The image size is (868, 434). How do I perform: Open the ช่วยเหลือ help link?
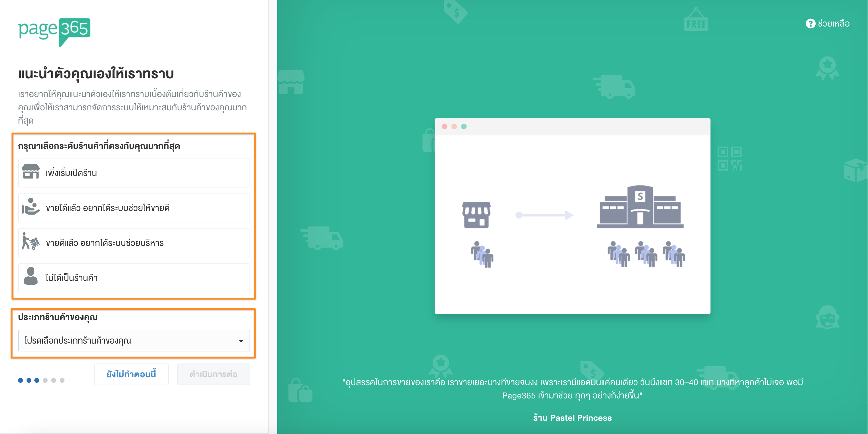click(828, 24)
